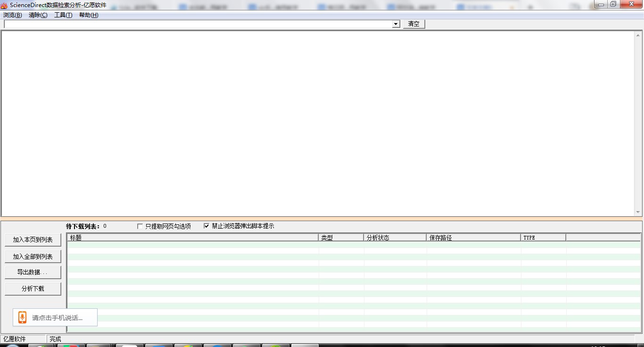
Task: Click the browser pane scroll-down arrow
Action: coord(638,212)
